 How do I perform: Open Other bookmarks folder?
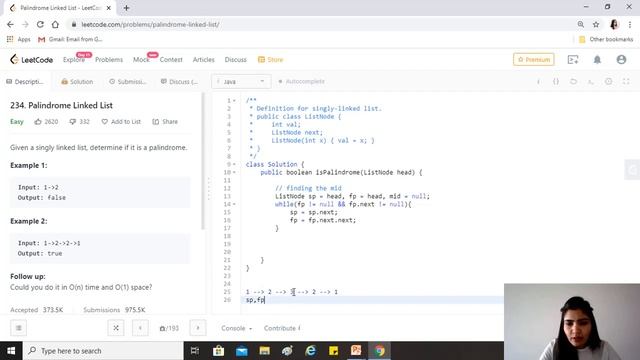[606, 39]
